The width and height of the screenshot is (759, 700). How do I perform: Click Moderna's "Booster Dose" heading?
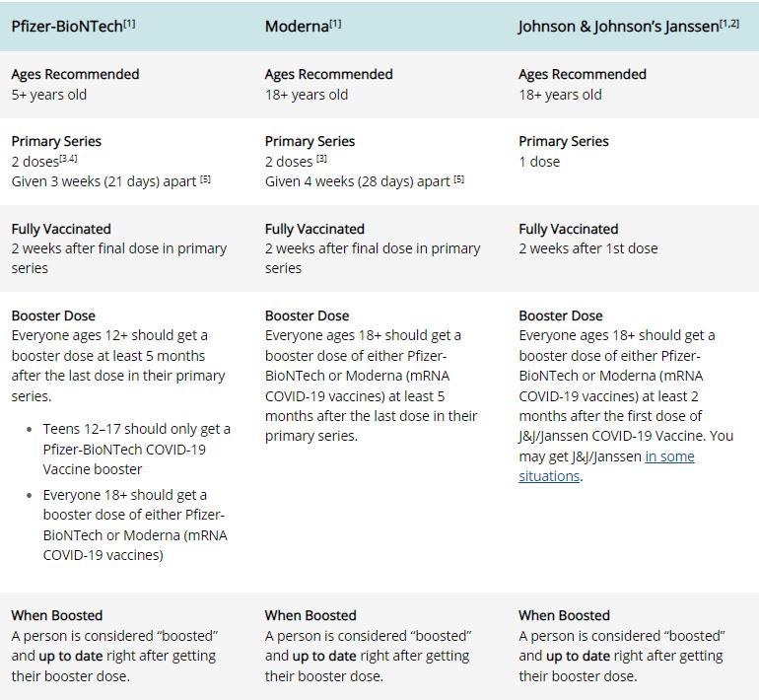pyautogui.click(x=307, y=315)
